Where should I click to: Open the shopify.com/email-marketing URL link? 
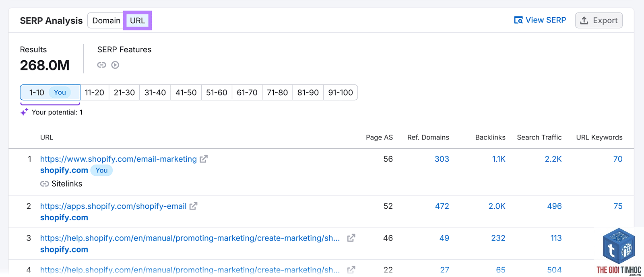tap(118, 159)
